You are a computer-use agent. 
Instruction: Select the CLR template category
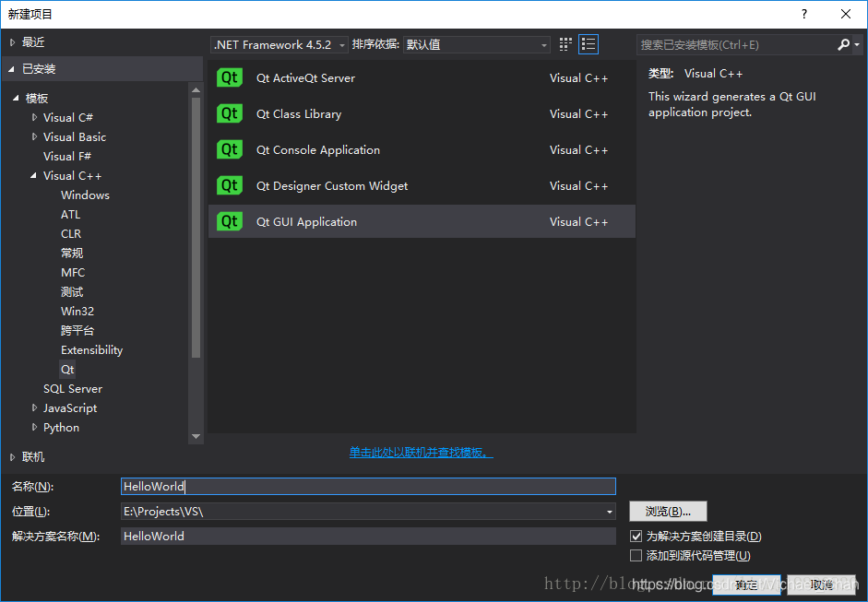coord(71,234)
